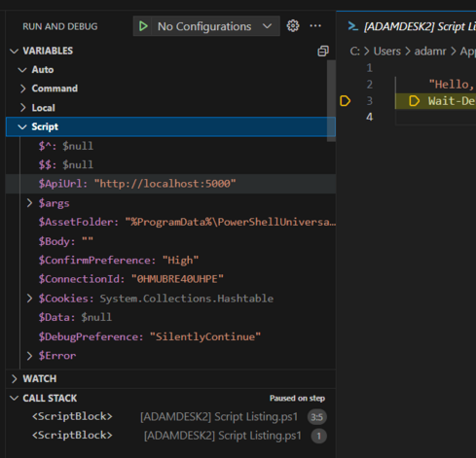Click Users in the breadcrumb path
This screenshot has width=476, height=458.
(x=387, y=52)
